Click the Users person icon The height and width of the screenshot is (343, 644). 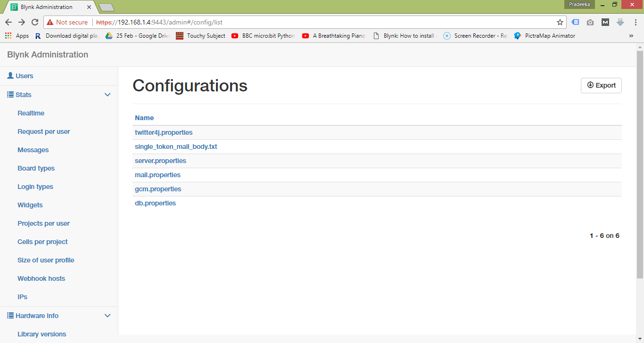10,75
